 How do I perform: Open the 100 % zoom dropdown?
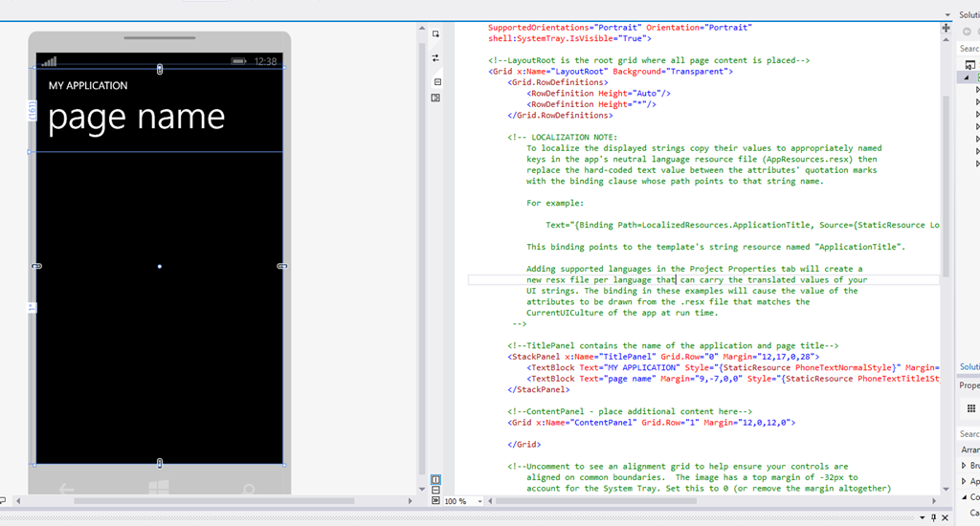click(480, 502)
